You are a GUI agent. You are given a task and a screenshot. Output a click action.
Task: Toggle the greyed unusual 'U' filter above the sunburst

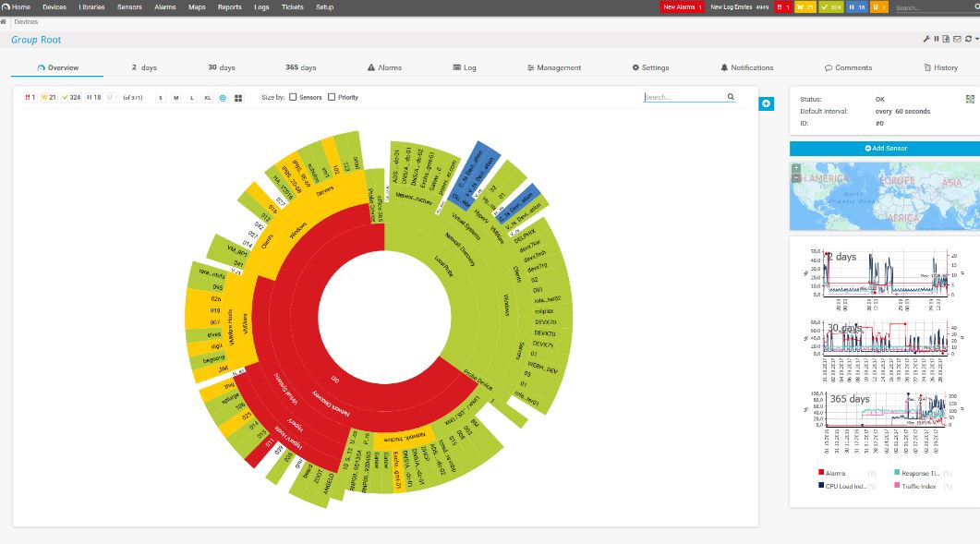pos(111,98)
